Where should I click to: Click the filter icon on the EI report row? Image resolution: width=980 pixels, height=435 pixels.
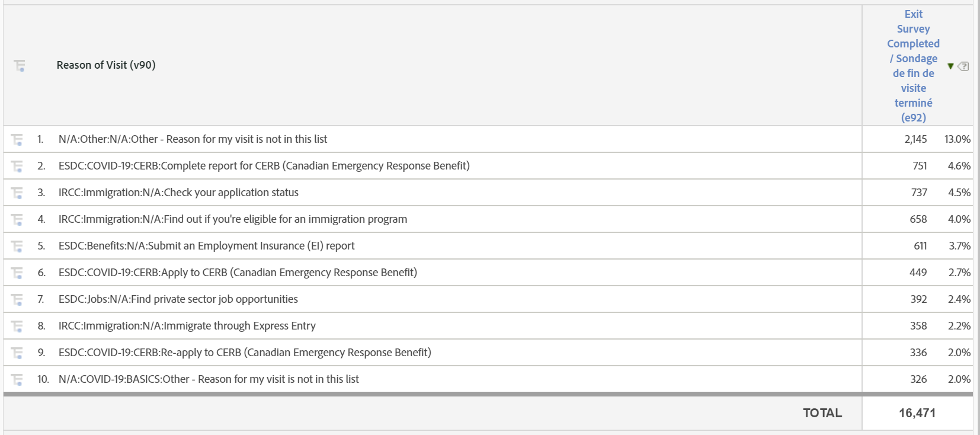pyautogui.click(x=15, y=246)
